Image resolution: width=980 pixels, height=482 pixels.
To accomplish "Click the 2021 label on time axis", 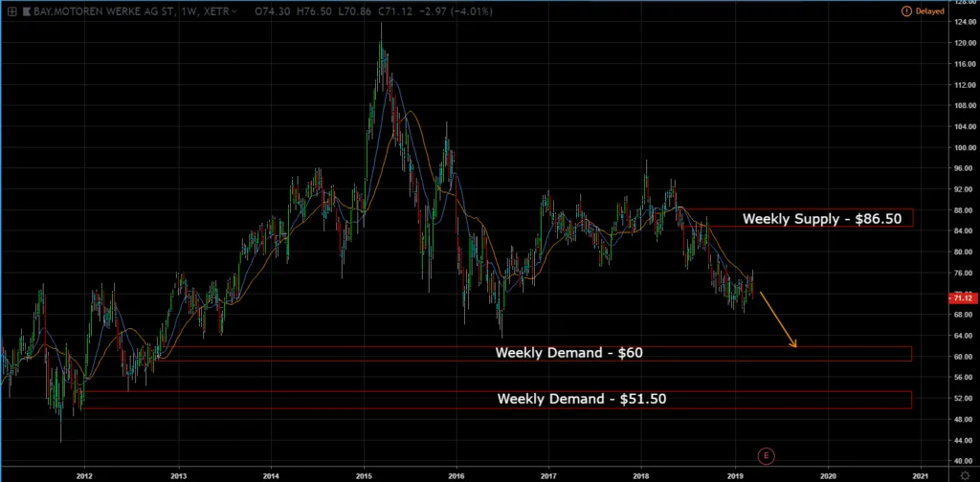I will pos(920,475).
